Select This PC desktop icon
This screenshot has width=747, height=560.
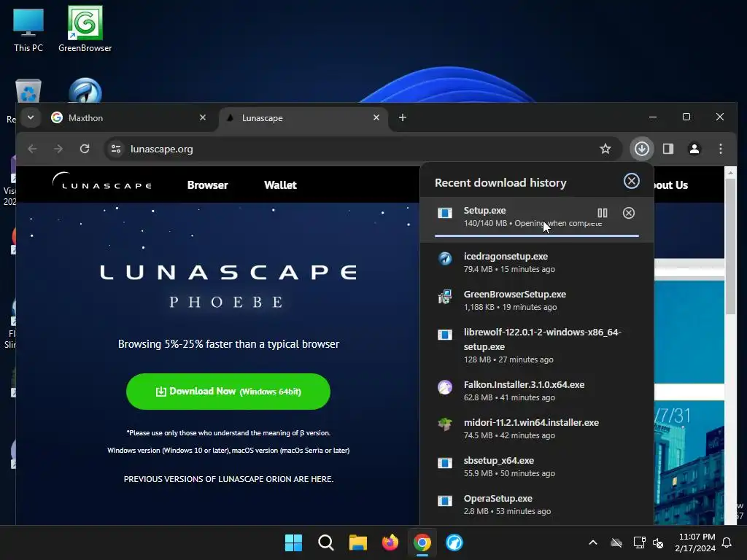[28, 29]
